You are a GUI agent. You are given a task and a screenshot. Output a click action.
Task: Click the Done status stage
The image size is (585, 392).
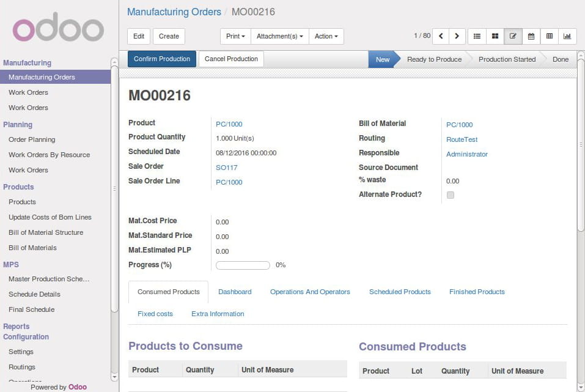pos(561,59)
